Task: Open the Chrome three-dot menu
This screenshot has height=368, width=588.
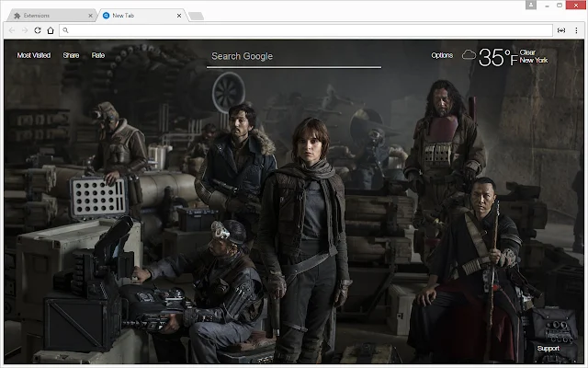Action: click(576, 30)
